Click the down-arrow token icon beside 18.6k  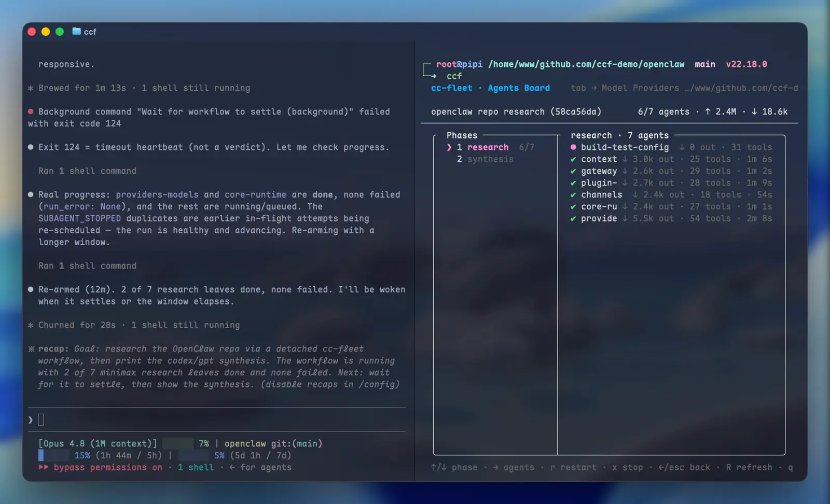click(754, 111)
